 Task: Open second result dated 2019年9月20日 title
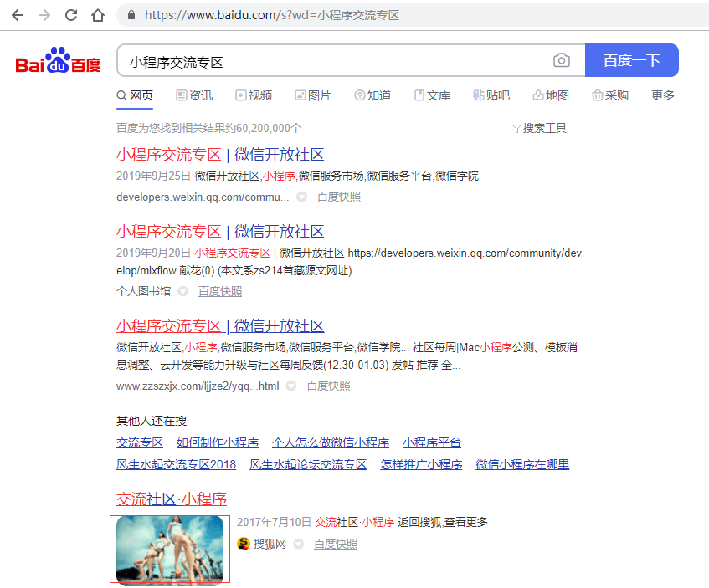pos(220,232)
